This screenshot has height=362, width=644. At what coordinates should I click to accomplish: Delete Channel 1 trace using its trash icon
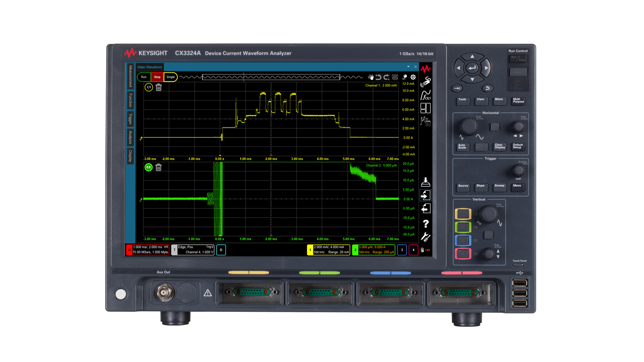[159, 87]
